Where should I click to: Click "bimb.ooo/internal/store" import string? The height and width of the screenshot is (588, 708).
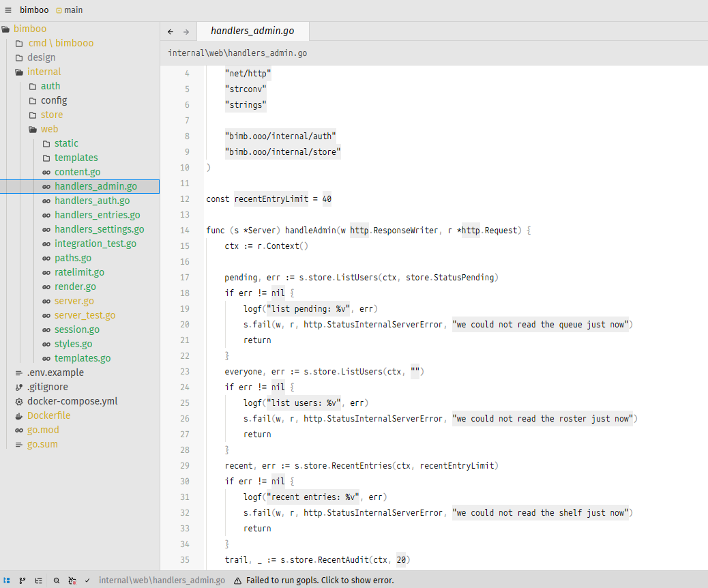click(x=282, y=151)
